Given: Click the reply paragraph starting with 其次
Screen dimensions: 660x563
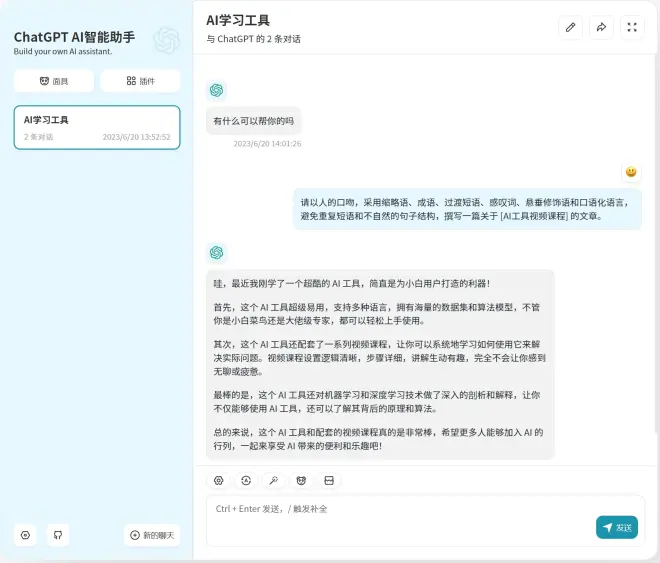Looking at the screenshot, I should pyautogui.click(x=380, y=358).
